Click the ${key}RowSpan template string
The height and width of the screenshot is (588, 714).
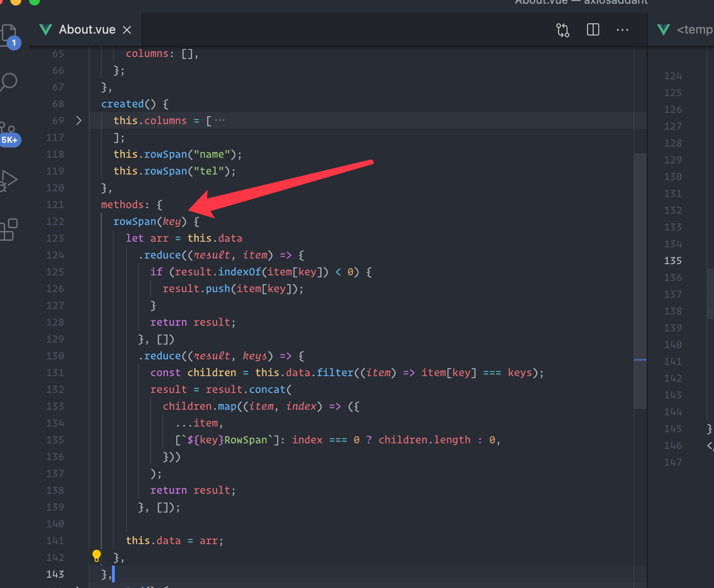(x=227, y=440)
